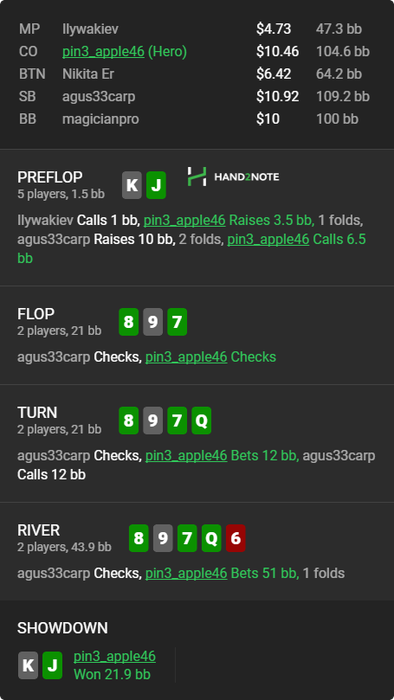The image size is (394, 700).
Task: Open pin3_apple46 (Hero) link in player list
Action: (x=124, y=52)
